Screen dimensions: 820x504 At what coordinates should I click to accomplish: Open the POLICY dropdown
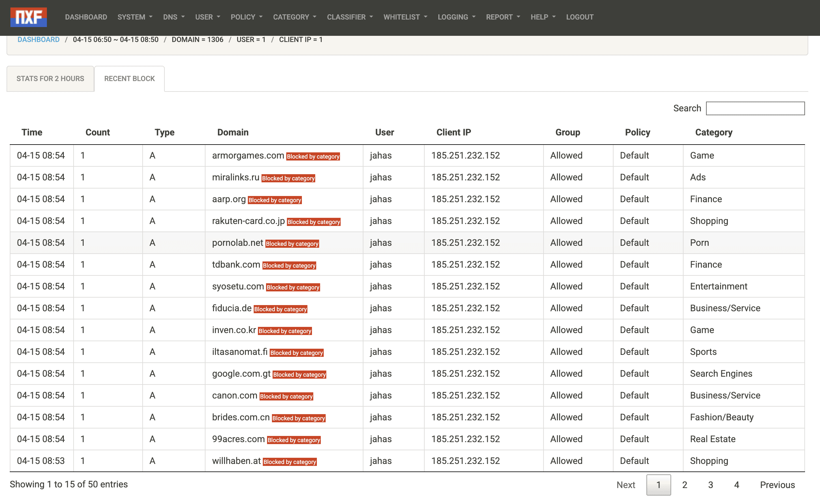246,17
